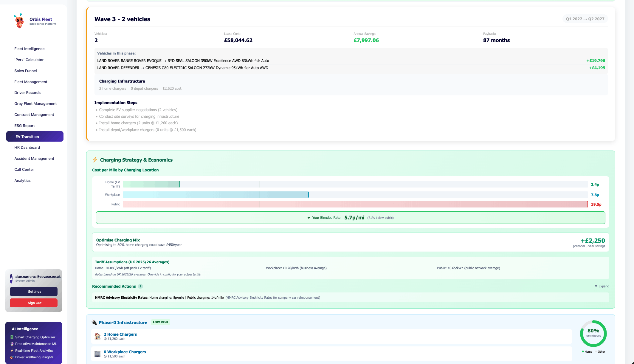The image size is (634, 364).
Task: Open the 2 Home Chargers link
Action: (120, 334)
